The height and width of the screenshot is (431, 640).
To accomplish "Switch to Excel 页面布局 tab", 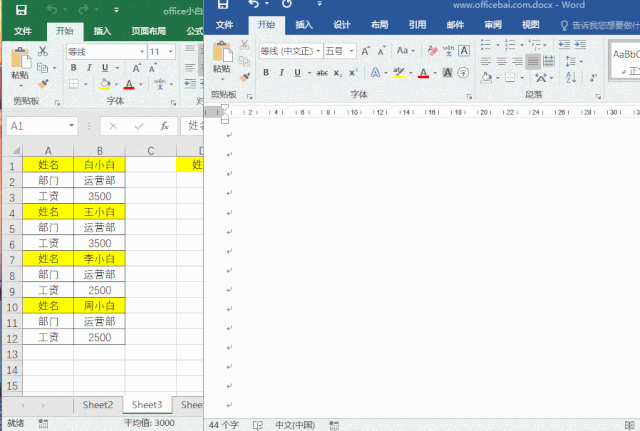I will [x=149, y=31].
